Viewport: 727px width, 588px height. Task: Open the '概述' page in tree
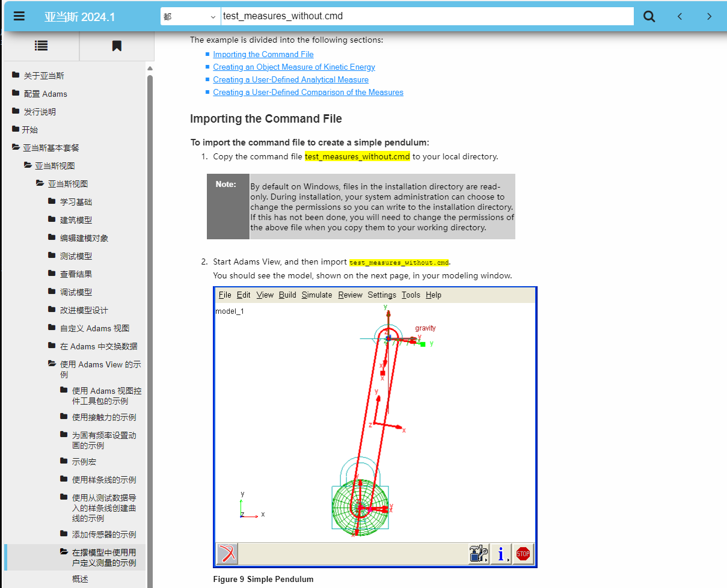80,579
